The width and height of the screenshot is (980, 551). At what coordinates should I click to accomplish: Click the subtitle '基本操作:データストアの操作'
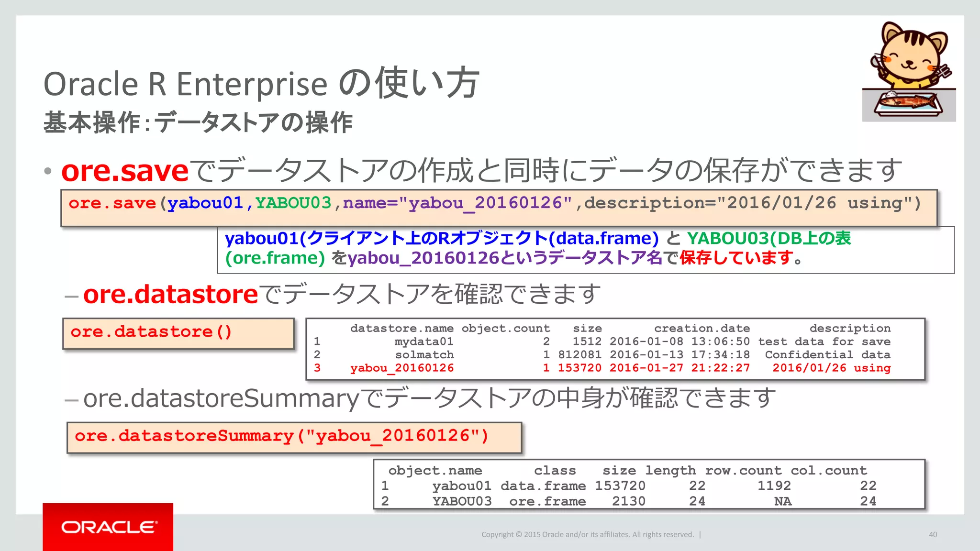(198, 122)
